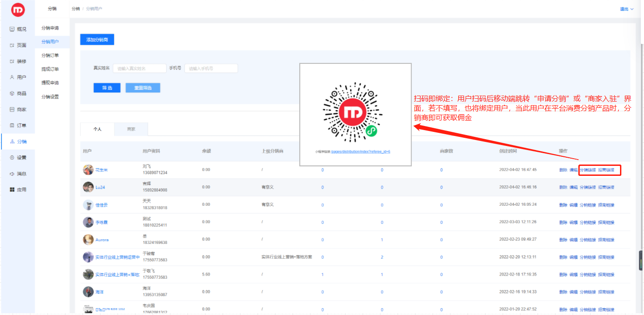Click the avatar of user 李晓霖
The width and height of the screenshot is (644, 315).
point(88,222)
